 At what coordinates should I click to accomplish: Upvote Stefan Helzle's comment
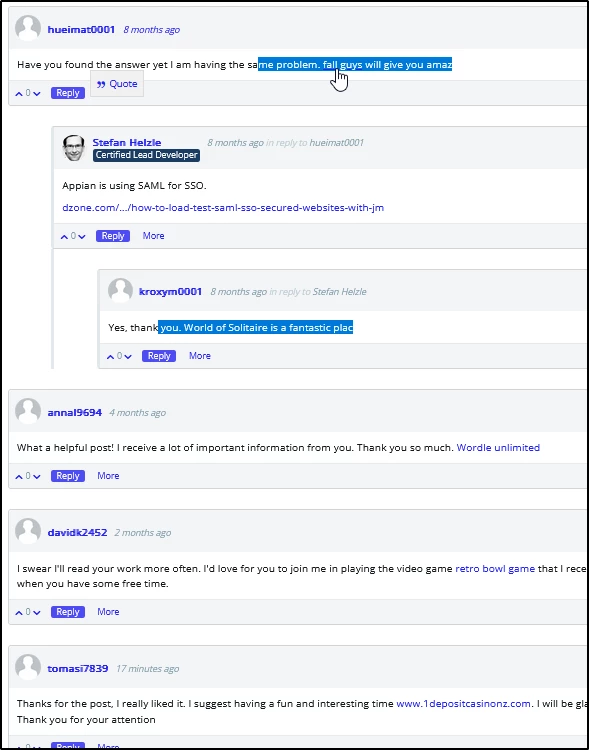click(64, 236)
